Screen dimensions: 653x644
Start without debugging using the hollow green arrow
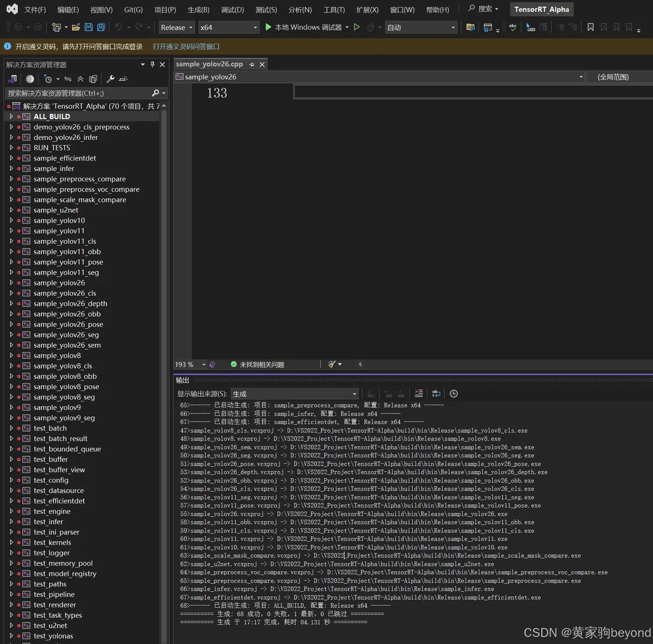pos(357,28)
